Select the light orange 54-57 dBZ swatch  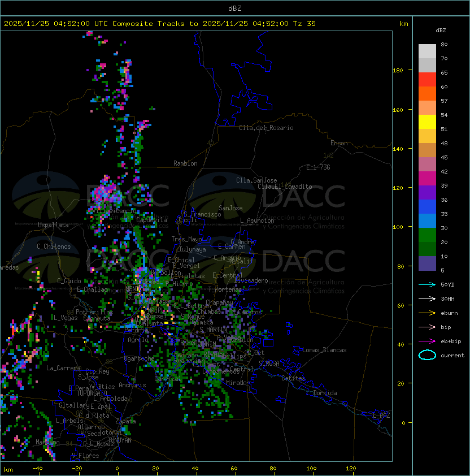point(427,108)
